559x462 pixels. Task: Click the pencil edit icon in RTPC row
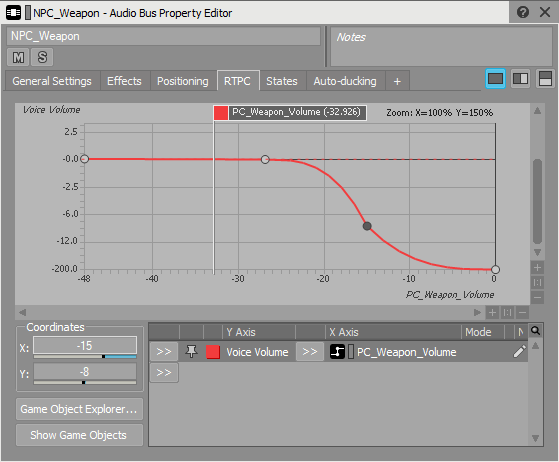tap(519, 351)
